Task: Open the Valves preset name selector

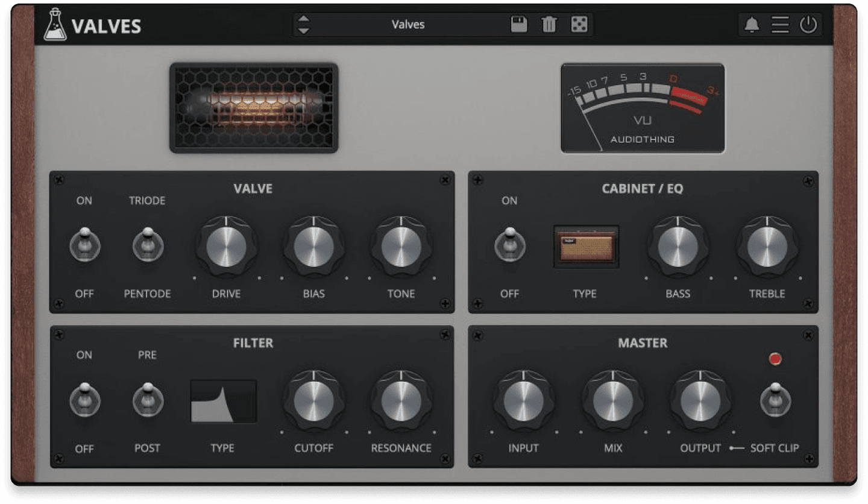Action: coord(407,25)
